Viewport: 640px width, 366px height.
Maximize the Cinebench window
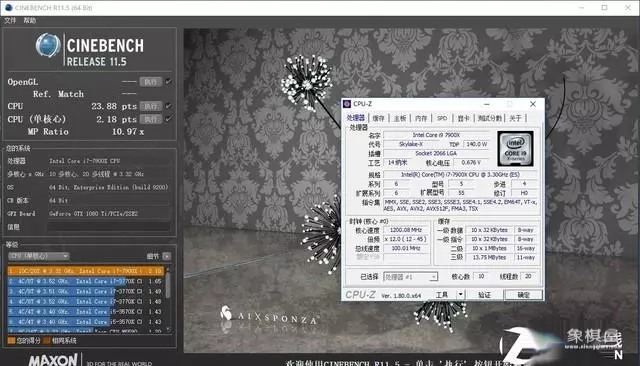604,7
